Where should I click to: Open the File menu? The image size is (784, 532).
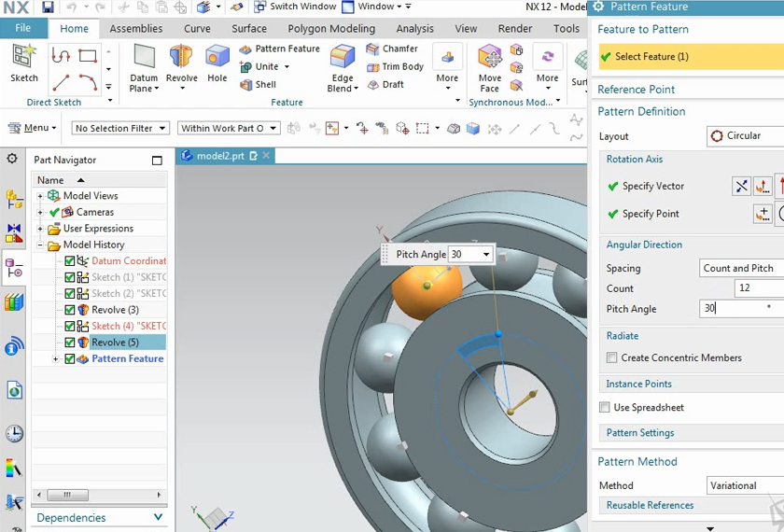(x=23, y=29)
